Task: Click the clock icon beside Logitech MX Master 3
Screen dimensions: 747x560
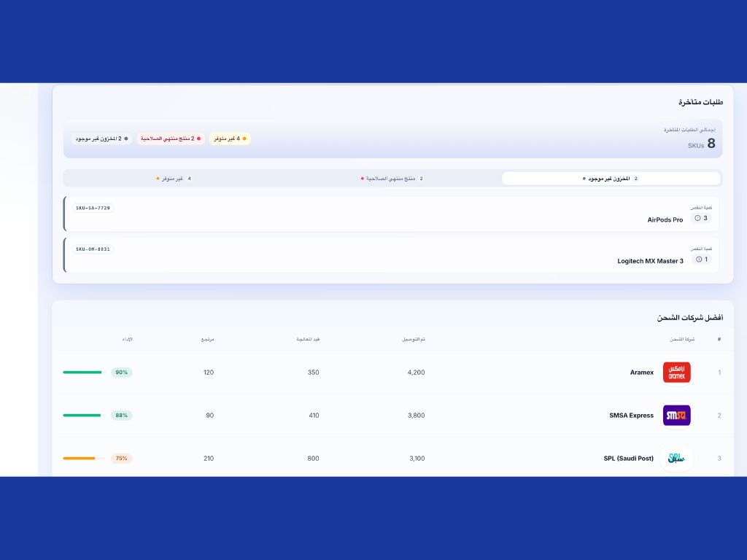Action: tap(698, 260)
